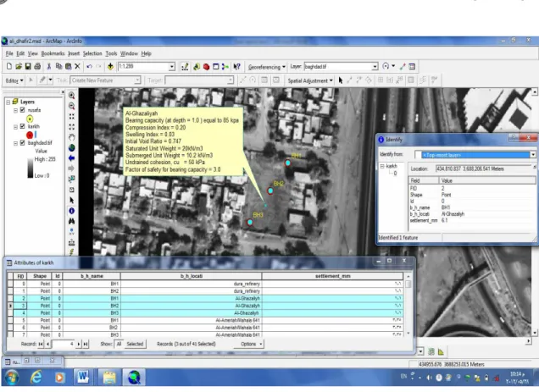Click the What's This help icon

(236, 67)
